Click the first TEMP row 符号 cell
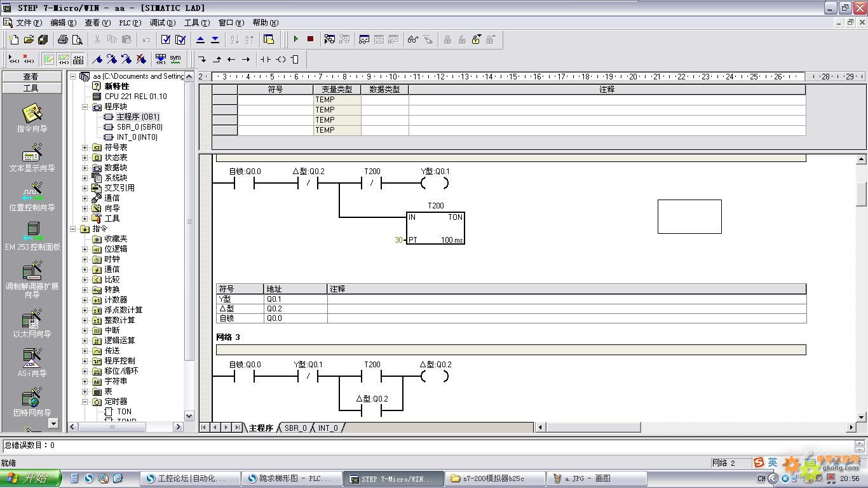This screenshot has height=488, width=868. click(275, 100)
